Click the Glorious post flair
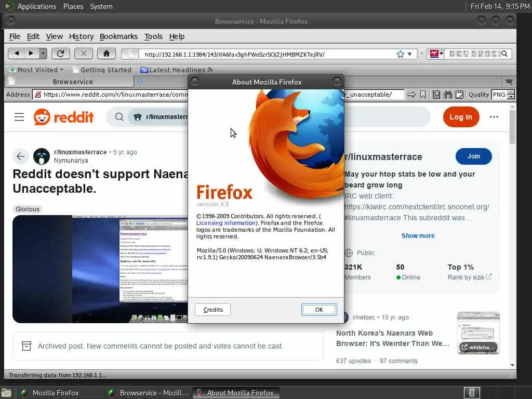 pyautogui.click(x=28, y=209)
